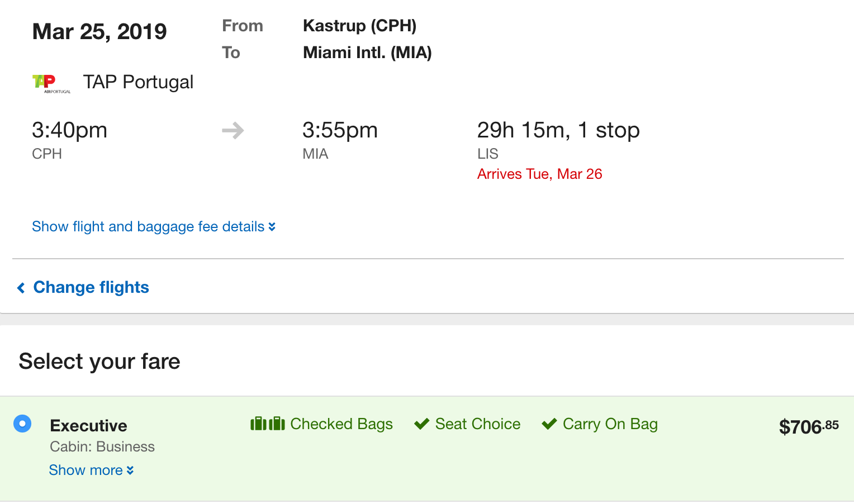Go back via Change flights link

[91, 287]
